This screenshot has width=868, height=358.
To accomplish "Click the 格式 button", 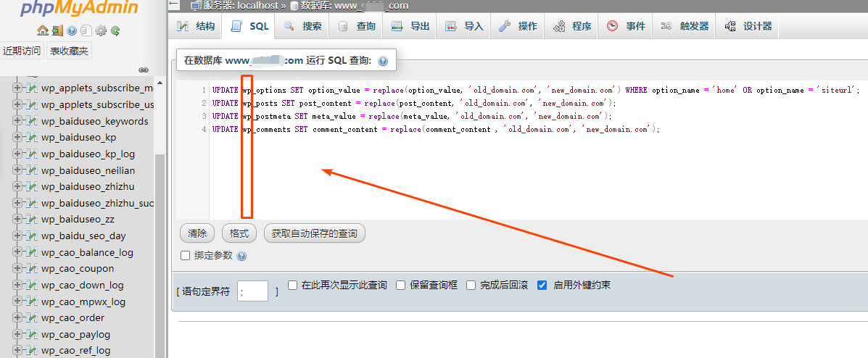I will point(239,233).
